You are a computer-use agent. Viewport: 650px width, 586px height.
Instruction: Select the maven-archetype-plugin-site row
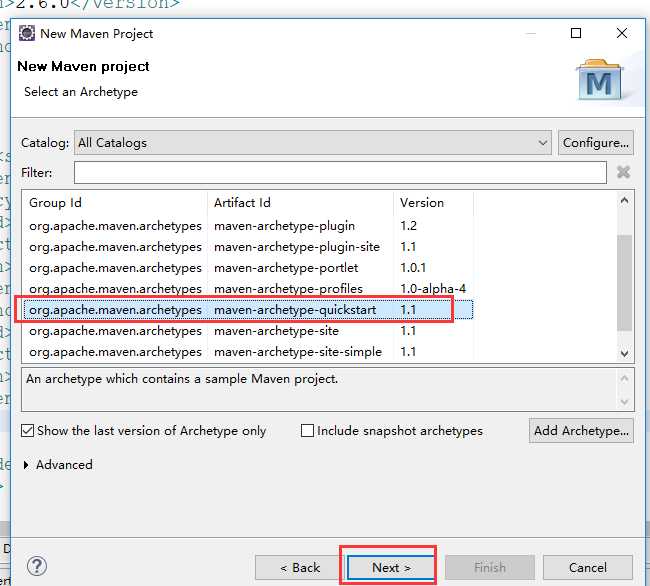(x=248, y=247)
